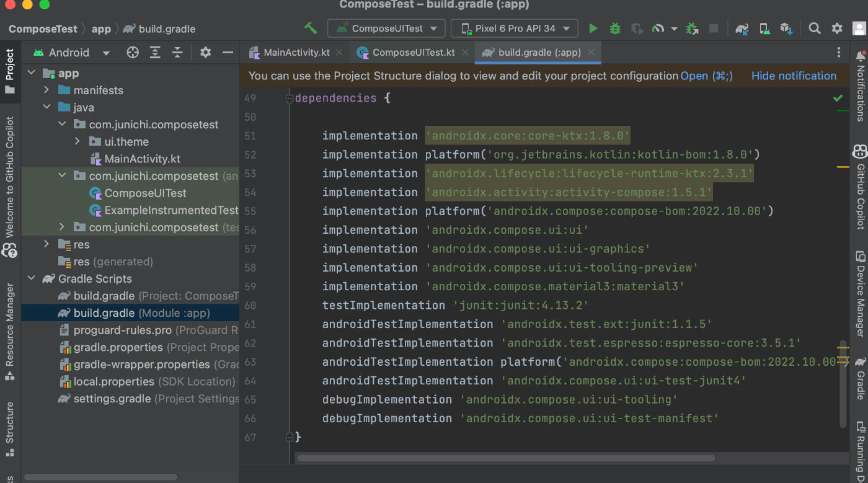The image size is (868, 483).
Task: Collapse the java folder chevron
Action: [46, 107]
